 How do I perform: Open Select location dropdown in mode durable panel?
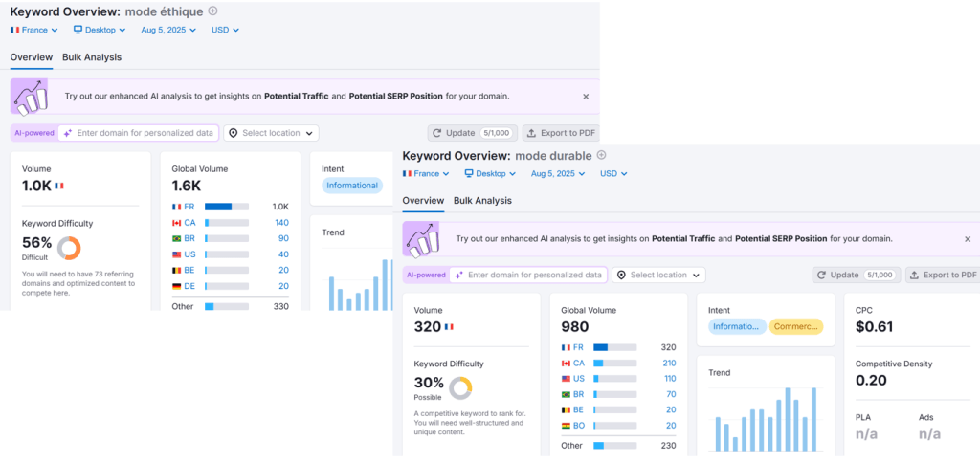(658, 275)
